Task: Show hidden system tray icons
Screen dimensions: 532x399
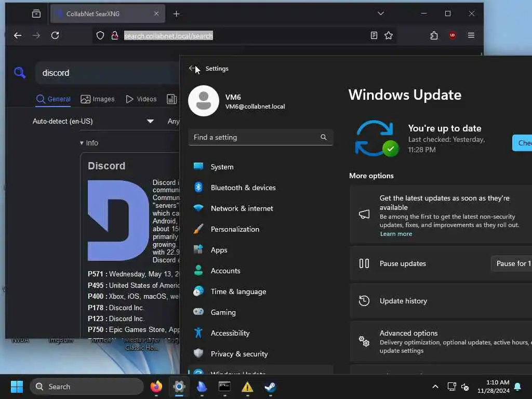Action: 435,387
